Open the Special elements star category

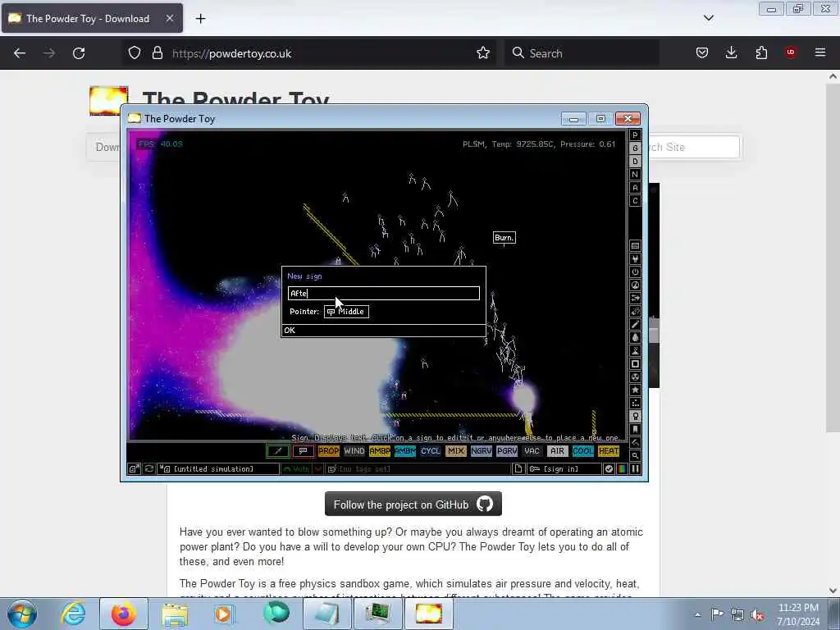tap(635, 390)
